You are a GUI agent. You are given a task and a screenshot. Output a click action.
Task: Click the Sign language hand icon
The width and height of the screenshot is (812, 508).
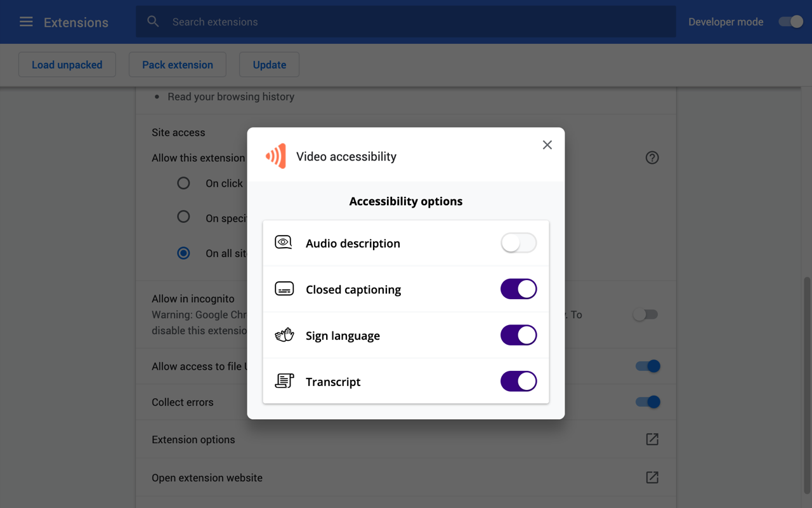(284, 335)
